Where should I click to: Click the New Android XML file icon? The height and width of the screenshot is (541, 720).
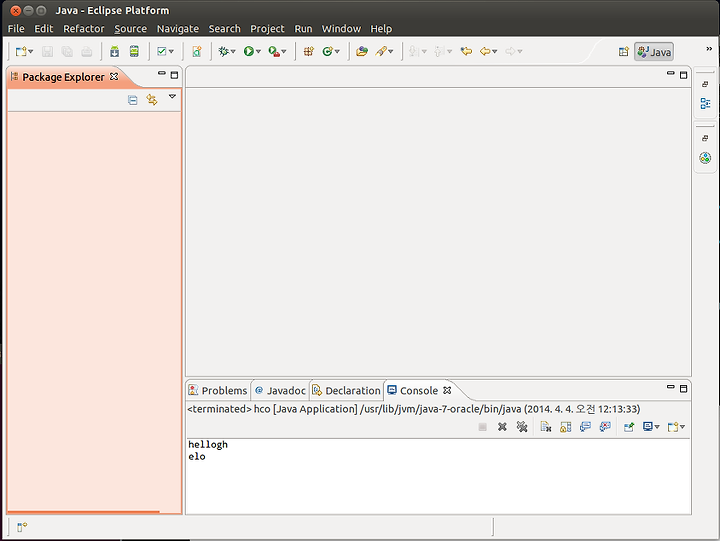coord(197,51)
